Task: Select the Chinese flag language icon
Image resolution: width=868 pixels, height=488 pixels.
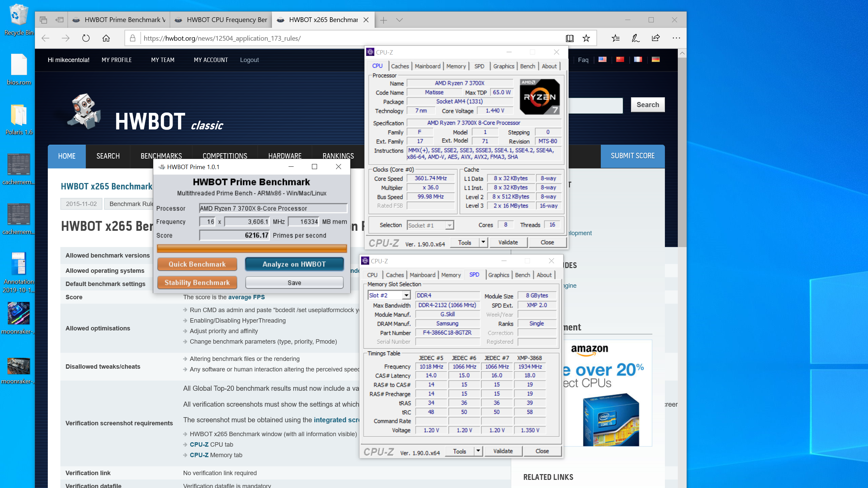Action: 620,60
